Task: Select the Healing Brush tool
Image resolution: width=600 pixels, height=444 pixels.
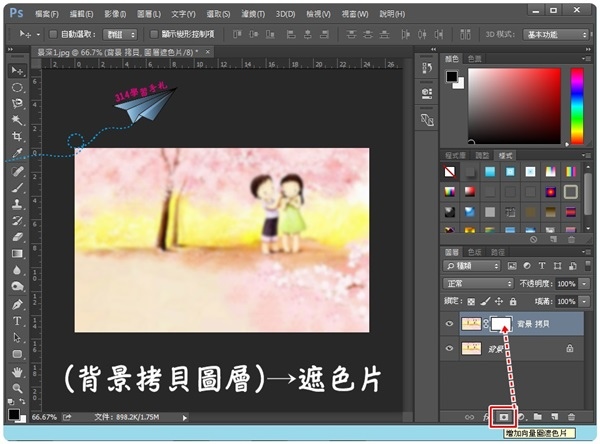Action: (x=17, y=171)
